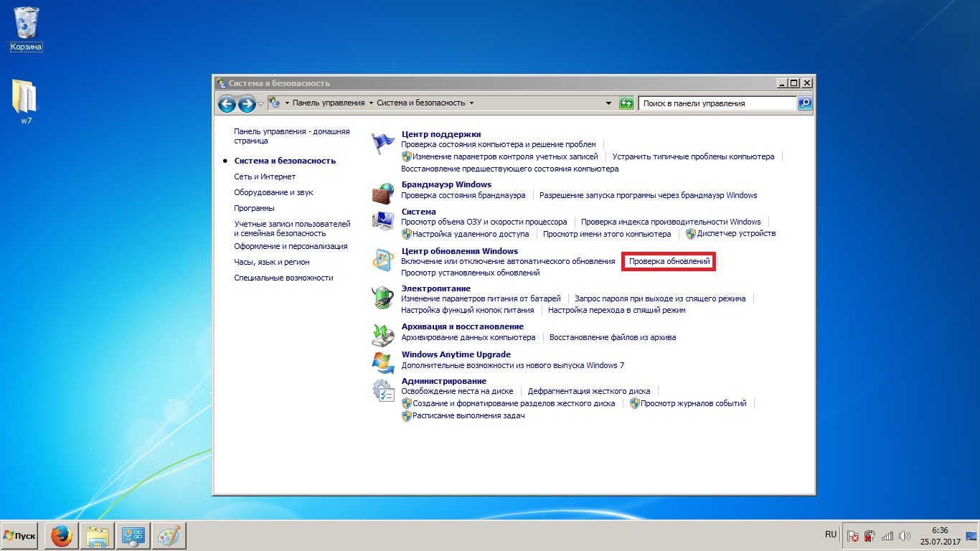Click the volume speaker tray icon
The width and height of the screenshot is (980, 551).
[904, 536]
